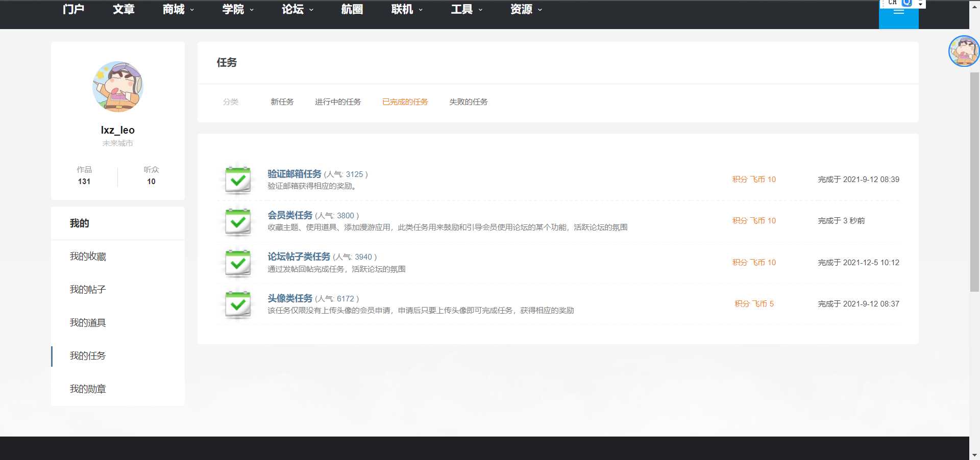The width and height of the screenshot is (980, 460).
Task: Open the 航圈 navigation item
Action: pyautogui.click(x=352, y=9)
